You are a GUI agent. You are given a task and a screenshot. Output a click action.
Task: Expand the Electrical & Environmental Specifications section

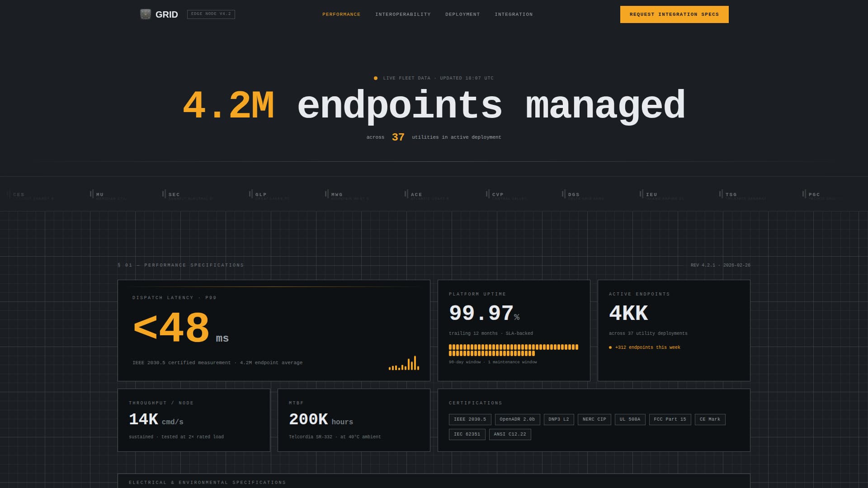tap(207, 482)
